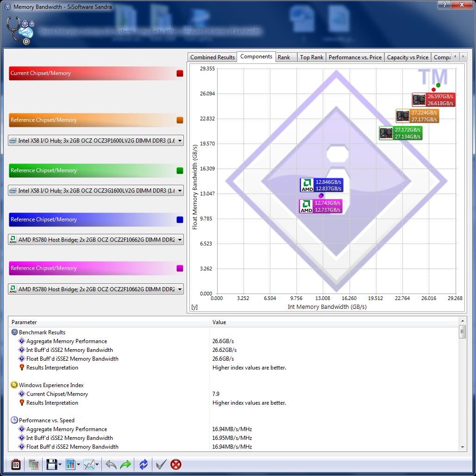
Task: Toggle the green Reference Chipset/Memory checkbox
Action: point(180,170)
